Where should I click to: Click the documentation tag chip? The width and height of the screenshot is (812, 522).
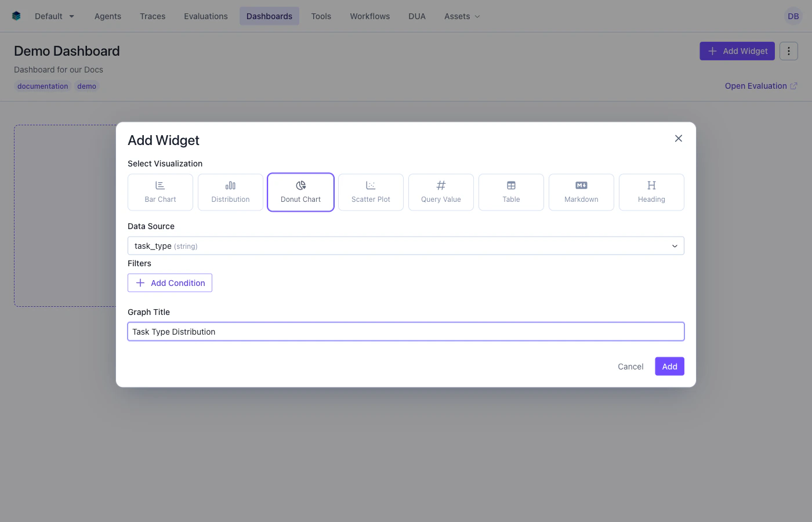coord(42,86)
